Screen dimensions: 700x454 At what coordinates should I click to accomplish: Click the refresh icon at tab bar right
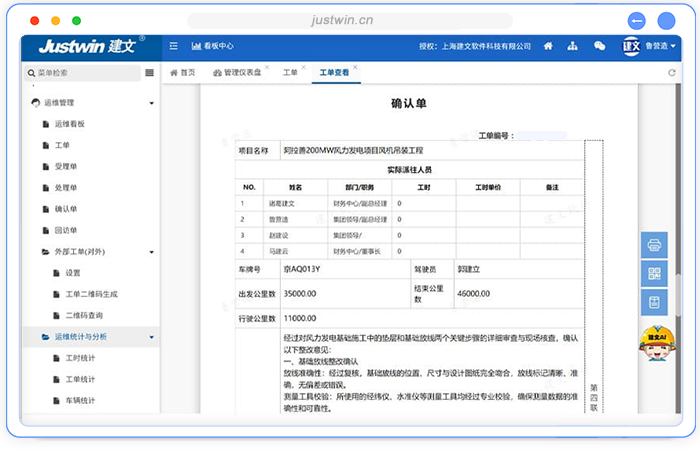point(670,73)
